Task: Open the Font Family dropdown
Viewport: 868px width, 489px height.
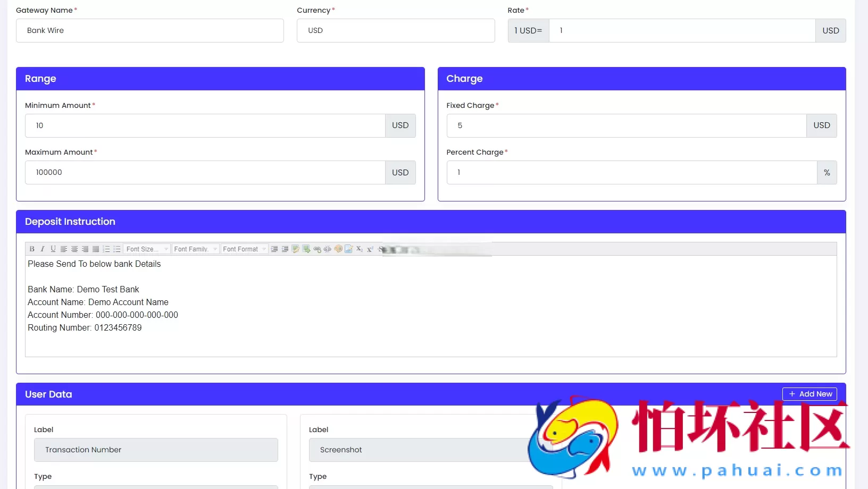Action: [196, 249]
